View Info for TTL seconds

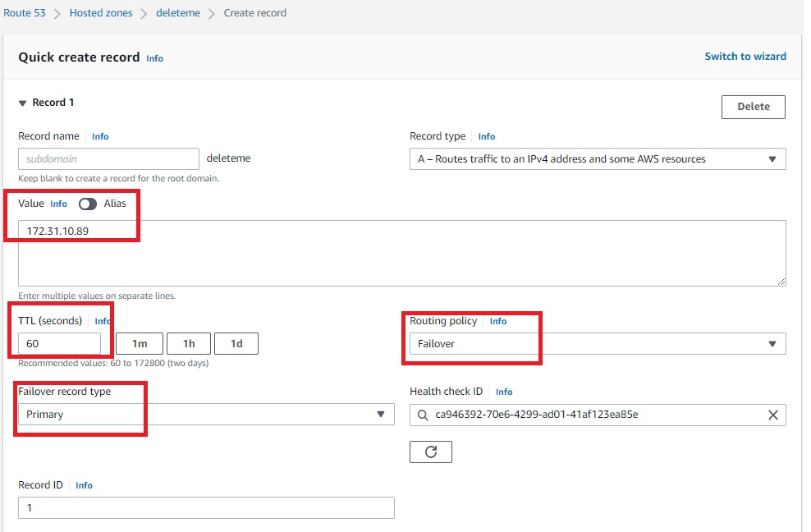point(102,321)
